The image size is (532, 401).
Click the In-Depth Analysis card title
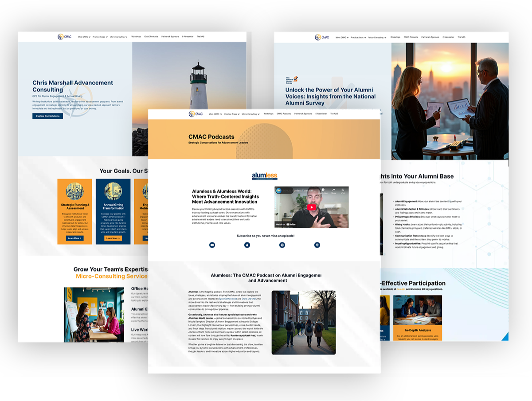(x=418, y=330)
